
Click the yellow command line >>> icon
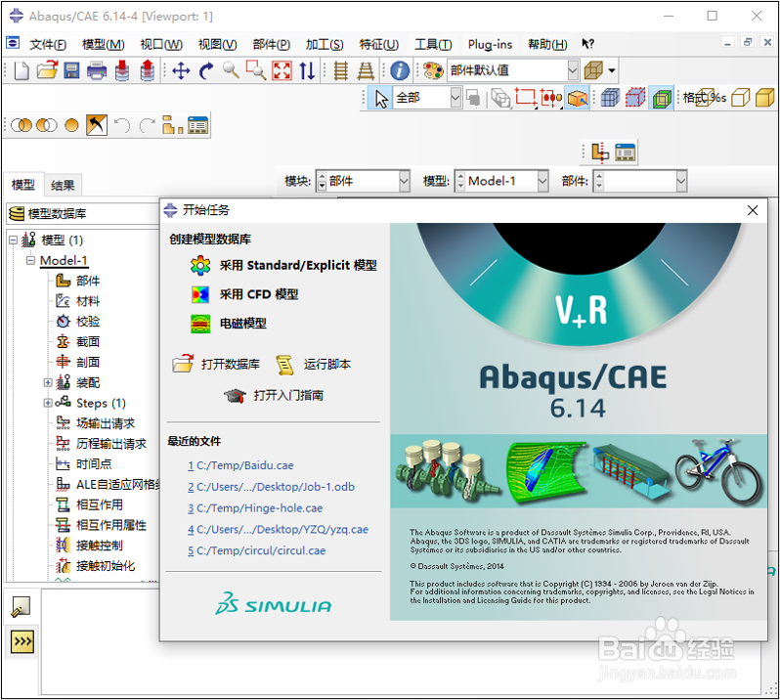22,641
